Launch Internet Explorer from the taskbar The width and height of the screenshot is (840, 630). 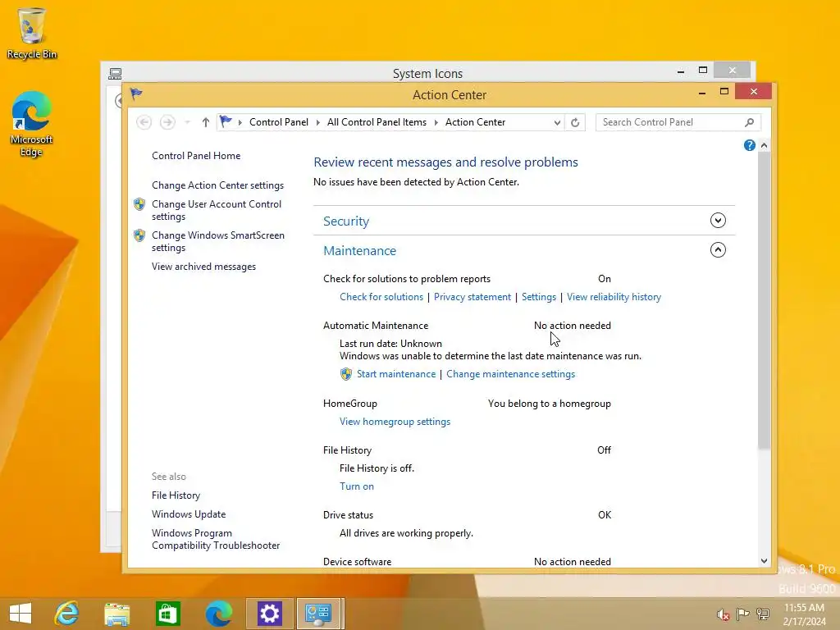pyautogui.click(x=67, y=614)
